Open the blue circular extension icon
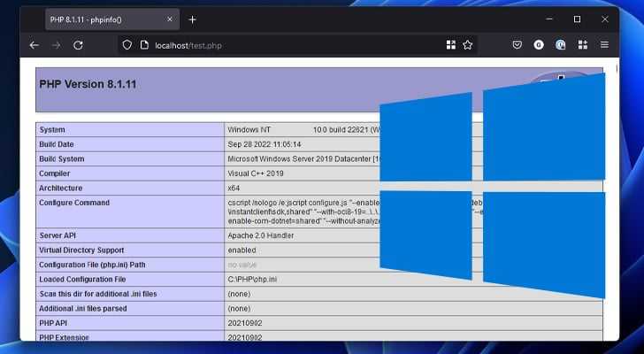Image resolution: width=644 pixels, height=354 pixels. point(561,45)
